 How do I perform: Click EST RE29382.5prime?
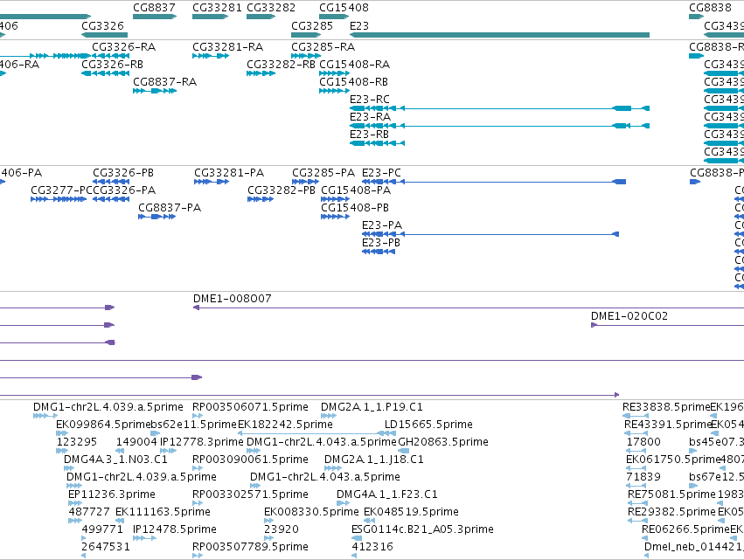pos(671,513)
